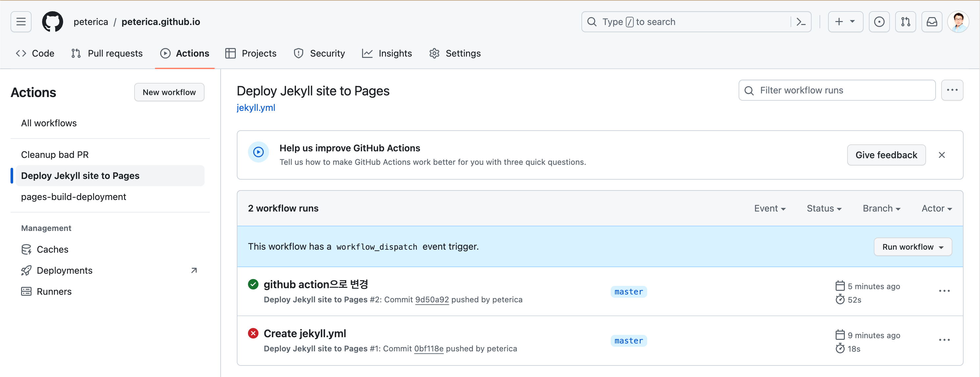Go to the Security tab
Viewport: 980px width, 377px height.
click(319, 53)
